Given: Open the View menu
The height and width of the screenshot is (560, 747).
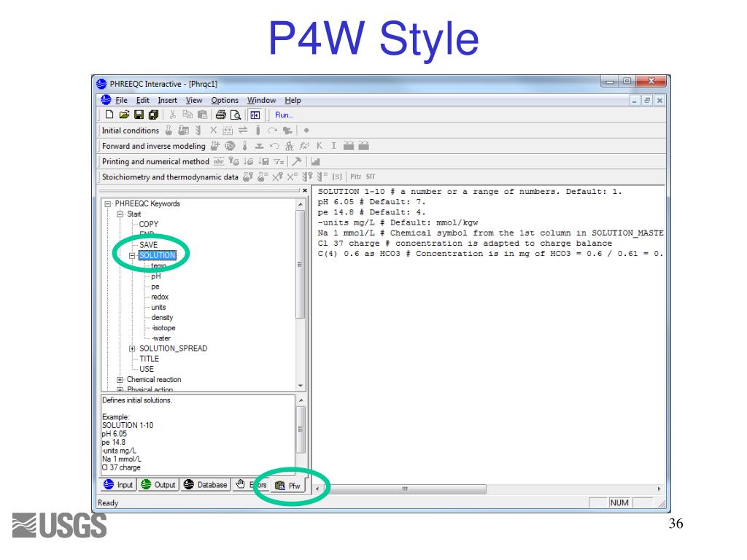Looking at the screenshot, I should (194, 101).
